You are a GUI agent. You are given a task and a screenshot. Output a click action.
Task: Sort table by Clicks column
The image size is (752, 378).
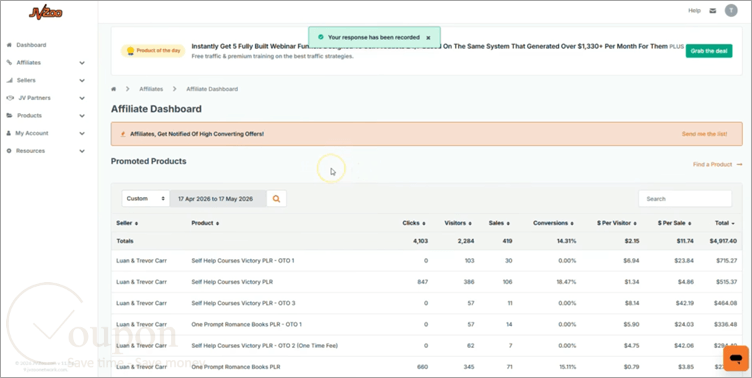(413, 223)
